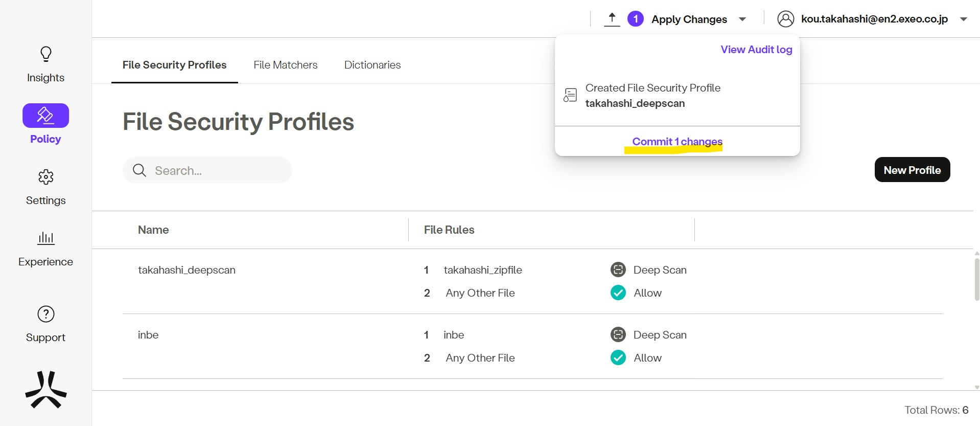The height and width of the screenshot is (426, 980).
Task: Click the pending changes count badge
Action: coord(635,19)
